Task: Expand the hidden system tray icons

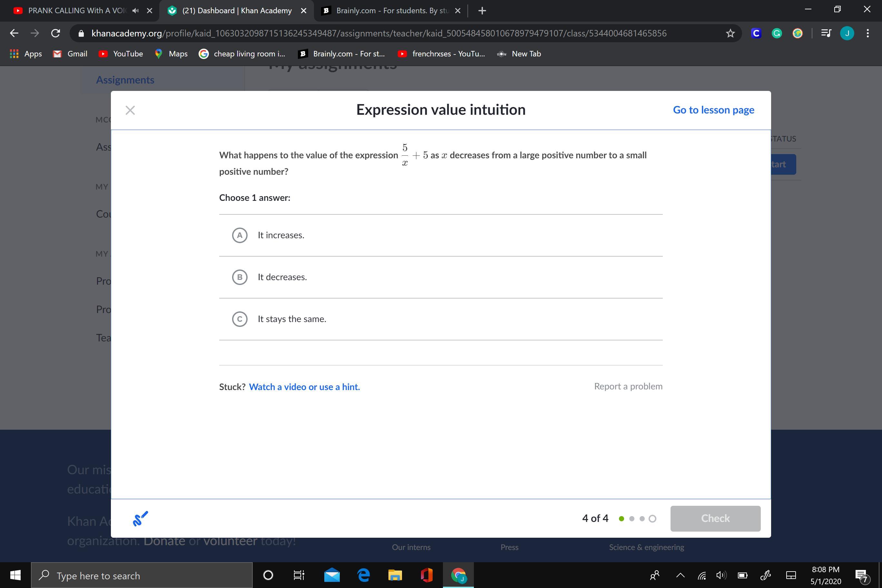Action: (x=680, y=575)
